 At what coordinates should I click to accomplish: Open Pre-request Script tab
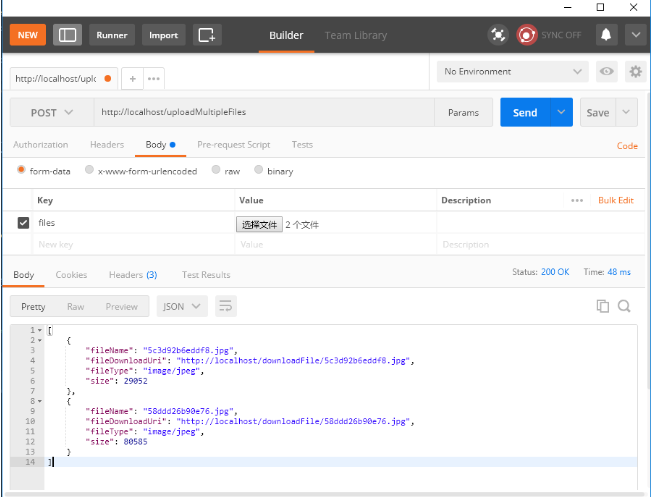[233, 144]
